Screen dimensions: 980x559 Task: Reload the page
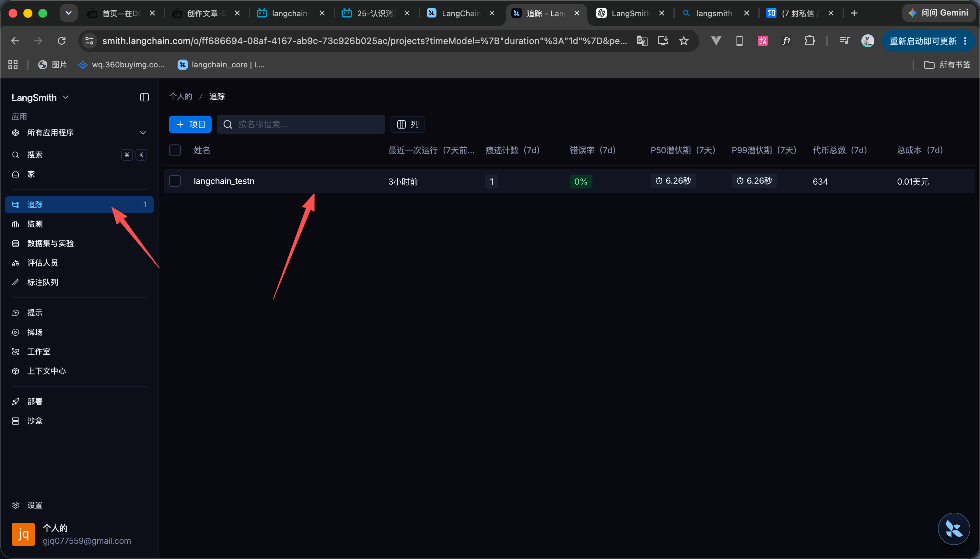[x=62, y=41]
